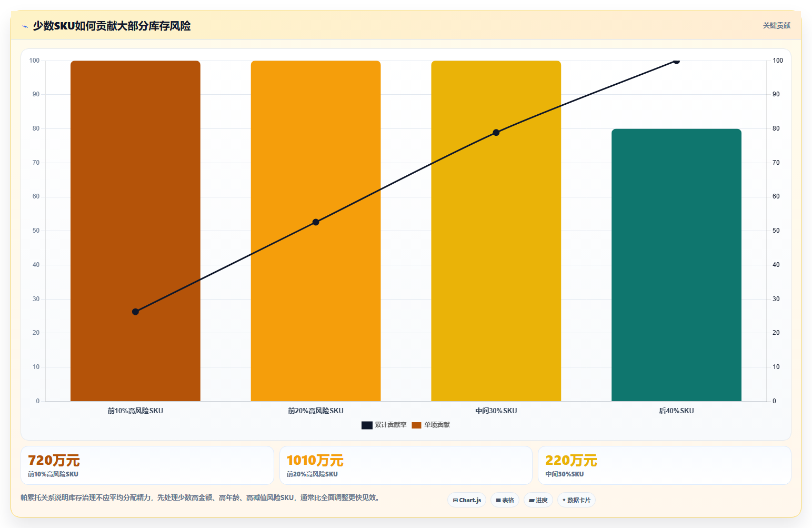The image size is (812, 528).
Task: Click the 前20%高风险SKU caption under 1010万元
Action: [x=312, y=474]
